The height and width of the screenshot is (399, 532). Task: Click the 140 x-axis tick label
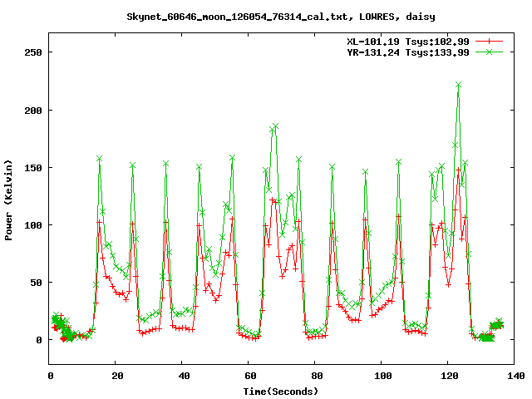pyautogui.click(x=516, y=376)
